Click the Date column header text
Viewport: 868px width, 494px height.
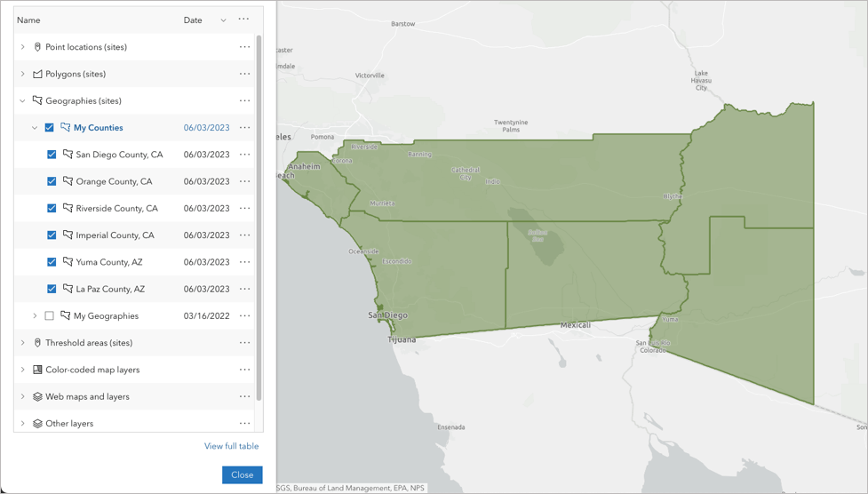[x=193, y=20]
